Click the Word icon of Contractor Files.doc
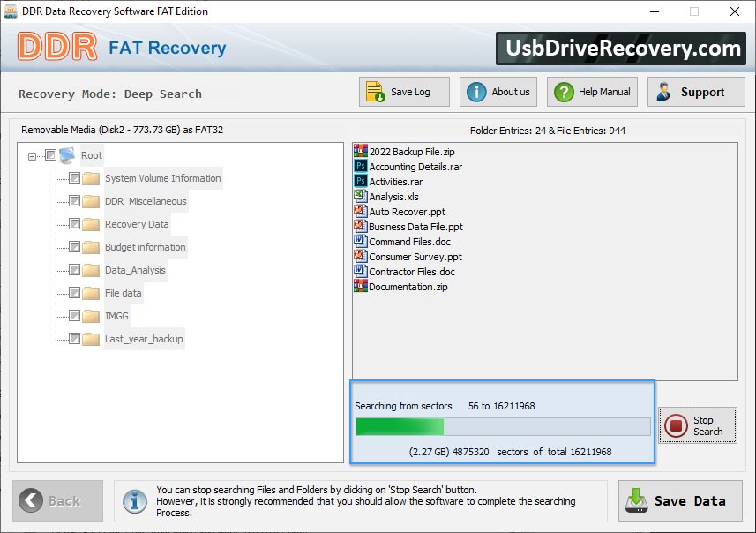The image size is (756, 533). click(360, 271)
